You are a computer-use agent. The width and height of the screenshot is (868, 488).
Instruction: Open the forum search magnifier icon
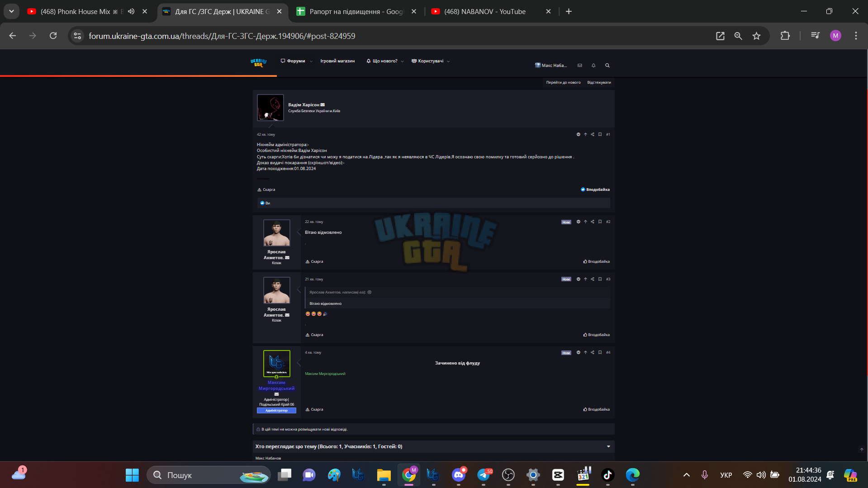(607, 66)
